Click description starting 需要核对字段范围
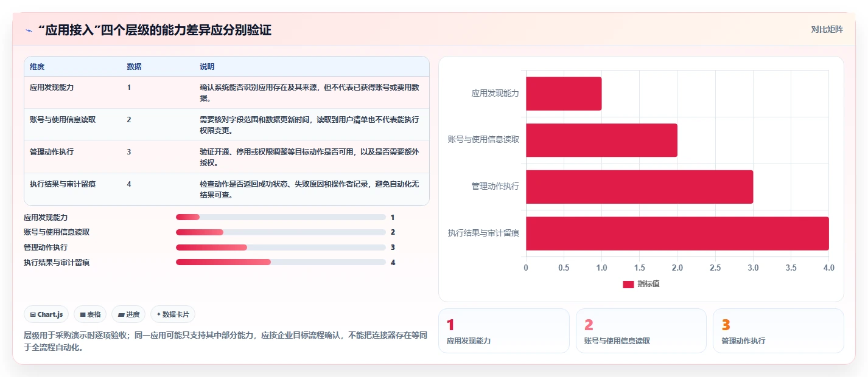This screenshot has width=868, height=377. pyautogui.click(x=309, y=125)
